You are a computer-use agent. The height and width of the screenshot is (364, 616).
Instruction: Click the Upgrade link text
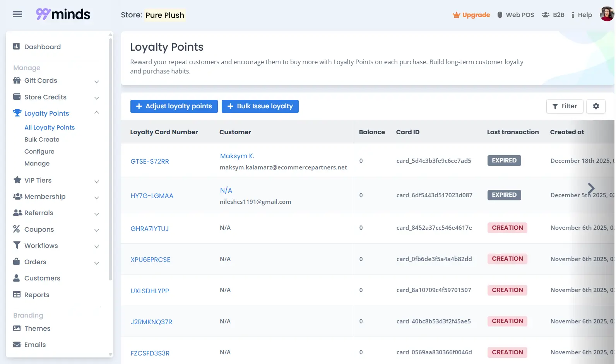point(476,15)
